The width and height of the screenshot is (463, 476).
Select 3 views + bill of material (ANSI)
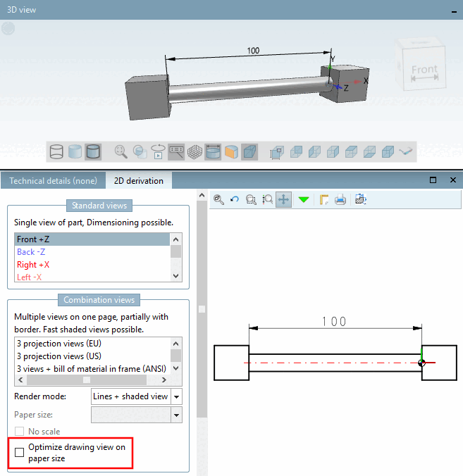pyautogui.click(x=92, y=368)
